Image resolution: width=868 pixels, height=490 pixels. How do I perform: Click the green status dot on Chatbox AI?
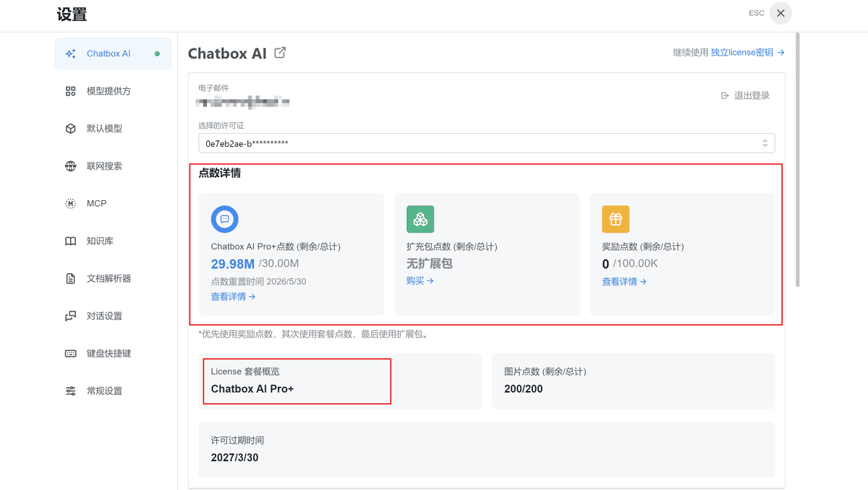(x=157, y=53)
